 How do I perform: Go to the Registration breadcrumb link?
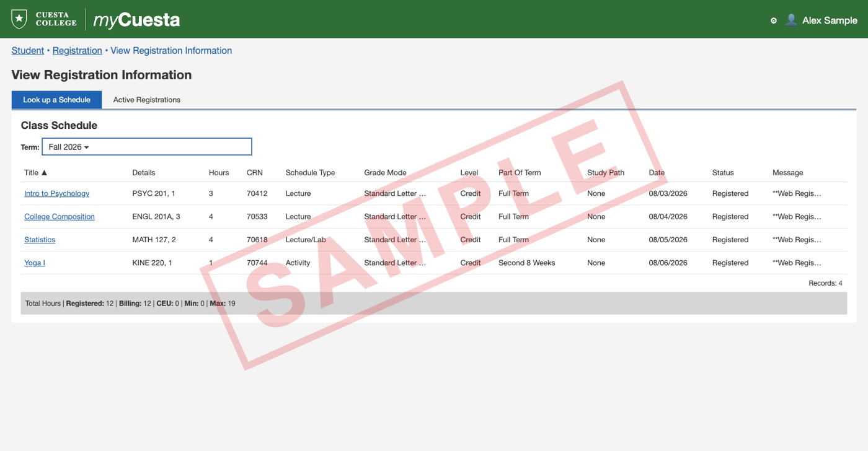[77, 51]
